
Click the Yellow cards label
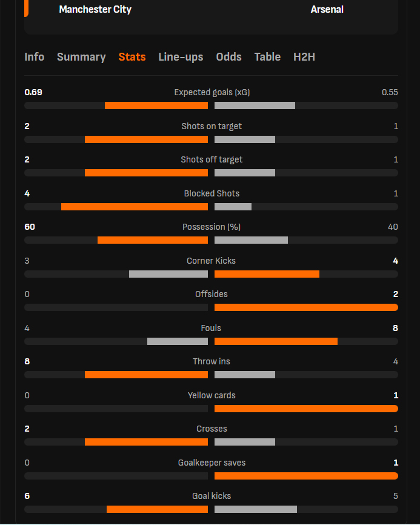[212, 395]
